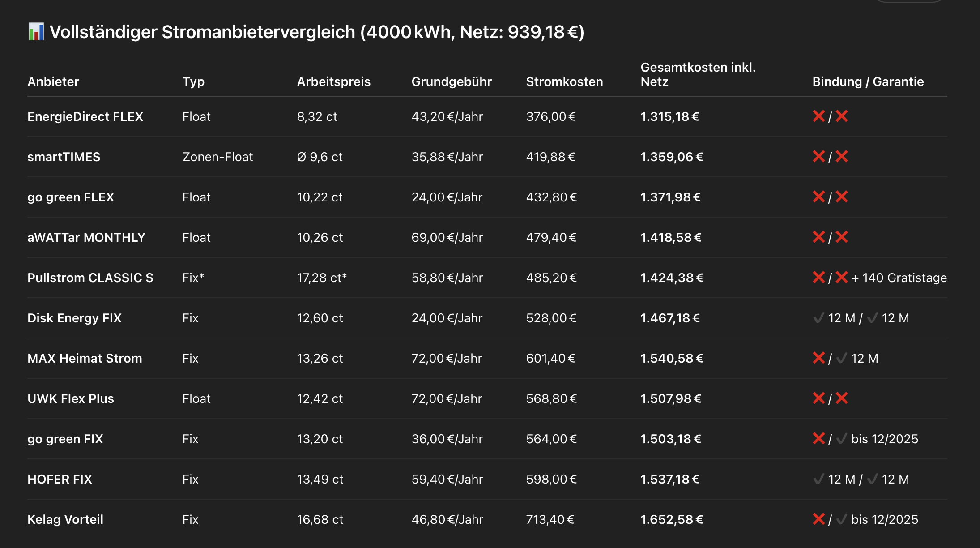The image size is (980, 548).
Task: Click first red X in UWK Flex Plus row
Action: tap(818, 398)
